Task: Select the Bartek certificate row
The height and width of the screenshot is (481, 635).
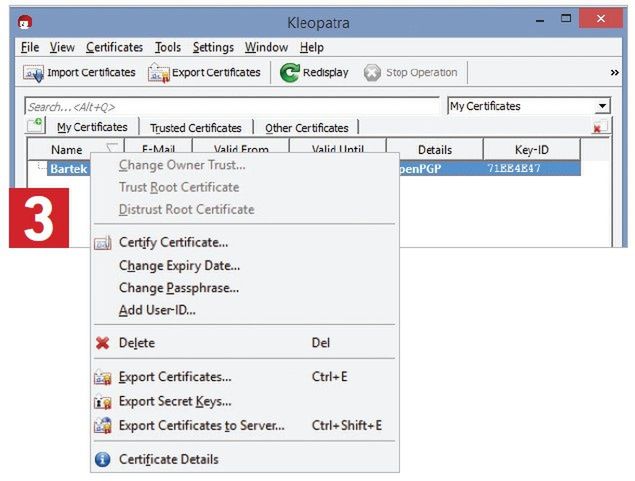Action: click(68, 168)
